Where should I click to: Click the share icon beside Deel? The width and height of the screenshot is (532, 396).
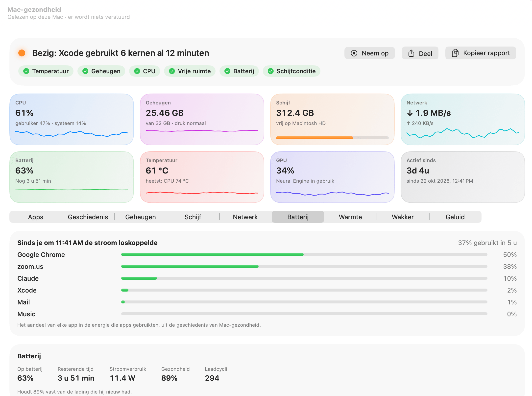click(x=411, y=53)
